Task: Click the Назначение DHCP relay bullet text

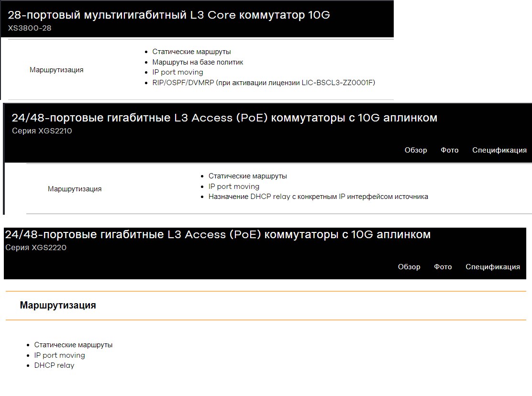Action: tap(318, 197)
